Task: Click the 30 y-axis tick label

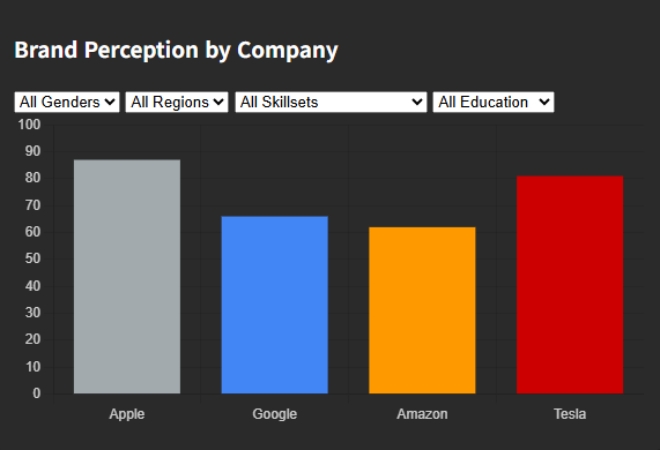Action: 33,312
